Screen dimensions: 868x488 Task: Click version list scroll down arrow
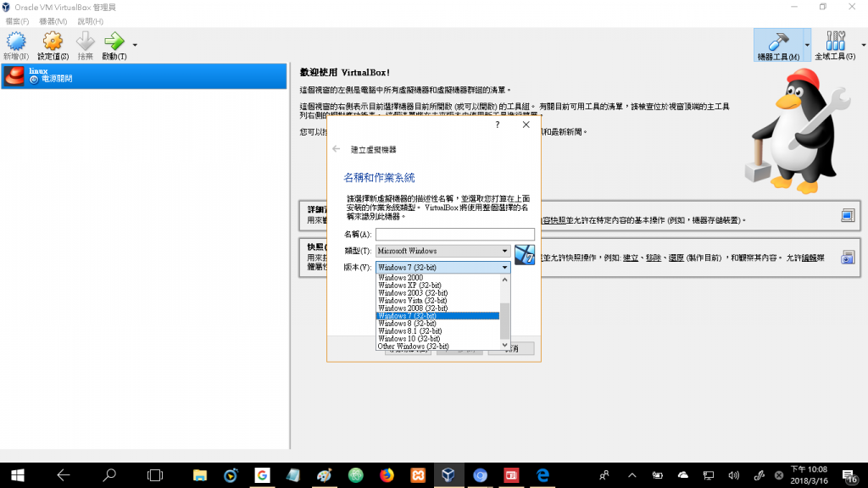tap(504, 346)
